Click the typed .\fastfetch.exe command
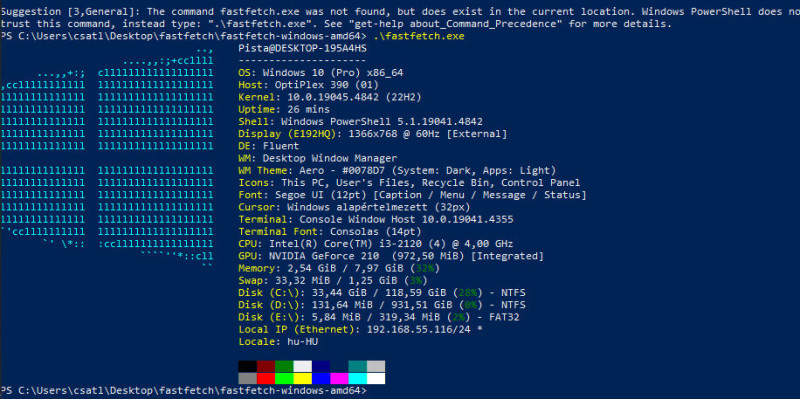 click(x=418, y=36)
